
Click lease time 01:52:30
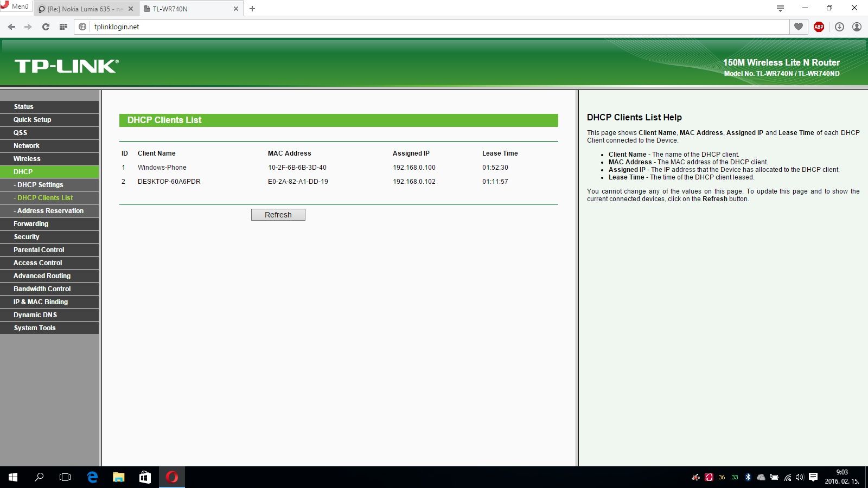point(495,168)
